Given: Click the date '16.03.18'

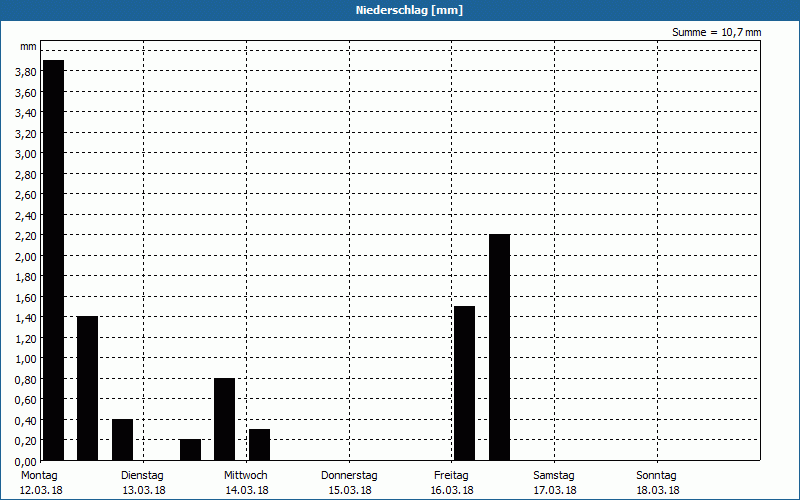Looking at the screenshot, I should (x=452, y=491).
